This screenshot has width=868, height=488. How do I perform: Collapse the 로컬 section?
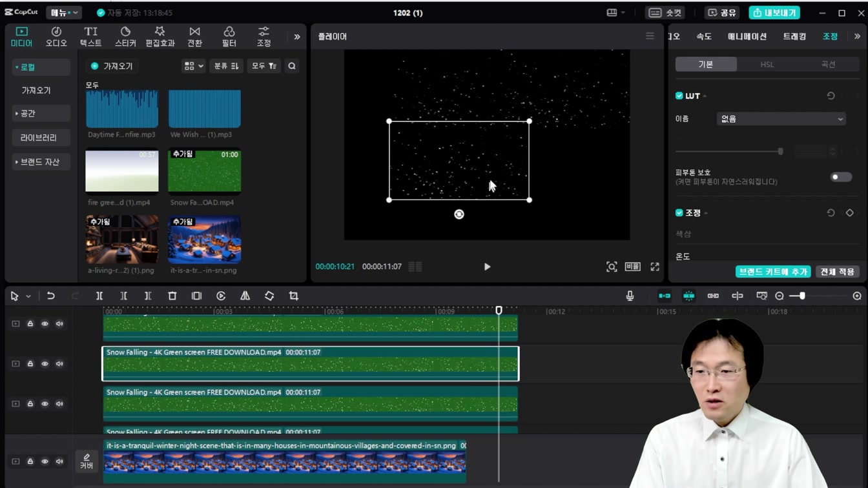click(41, 67)
